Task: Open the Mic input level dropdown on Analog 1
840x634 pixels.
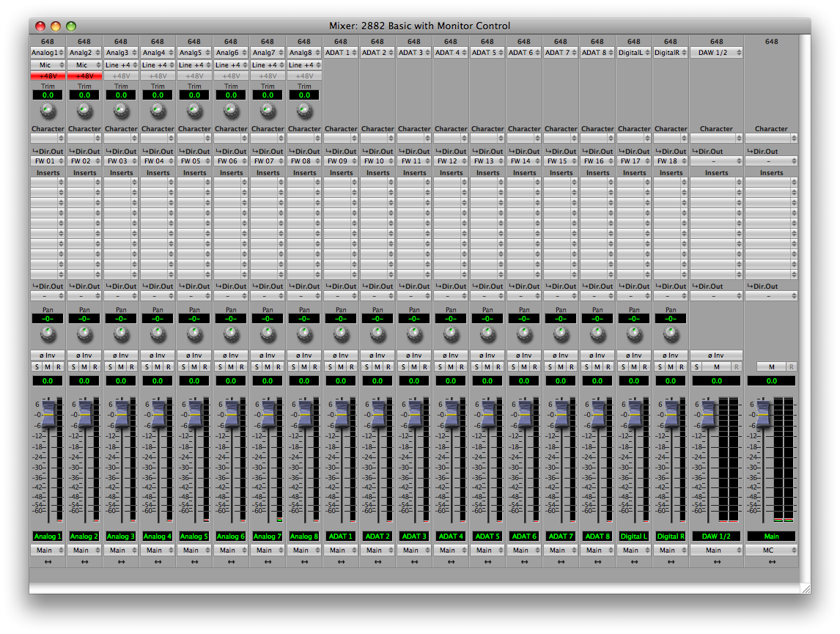Action: tap(48, 65)
